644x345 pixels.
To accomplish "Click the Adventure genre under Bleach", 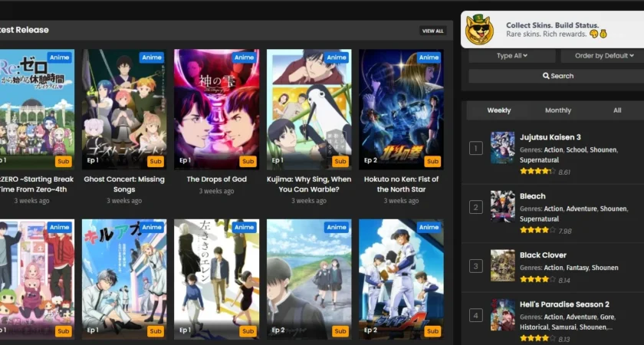I will 581,209.
